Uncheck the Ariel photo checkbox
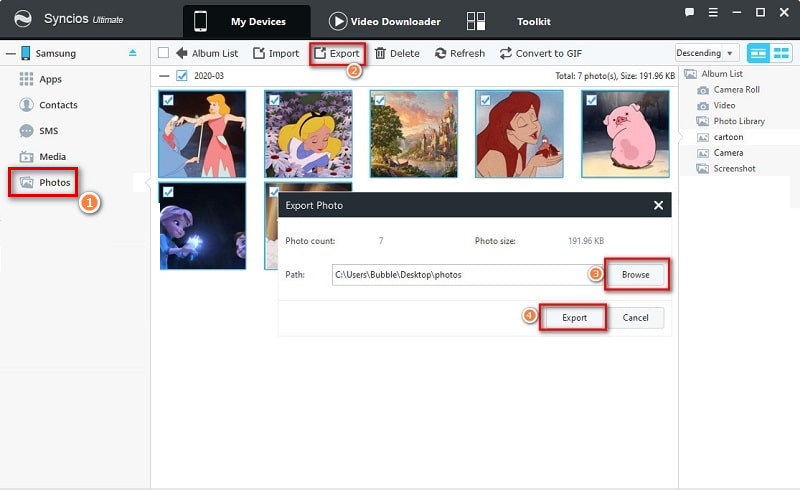 coord(485,100)
